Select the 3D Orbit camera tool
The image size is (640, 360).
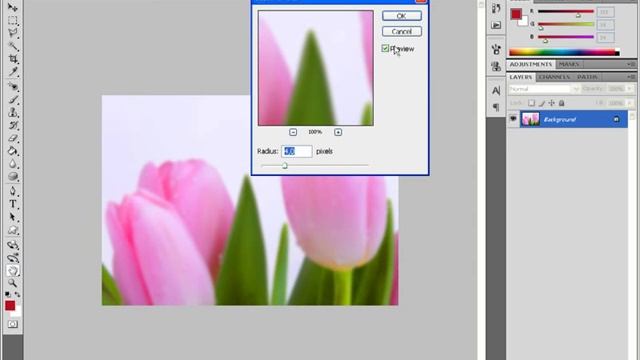[x=13, y=258]
